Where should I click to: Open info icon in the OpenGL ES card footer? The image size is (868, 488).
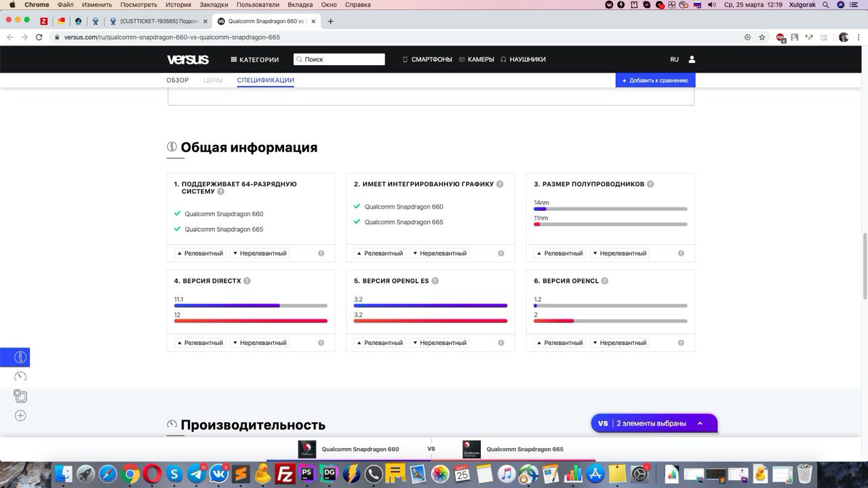click(501, 343)
